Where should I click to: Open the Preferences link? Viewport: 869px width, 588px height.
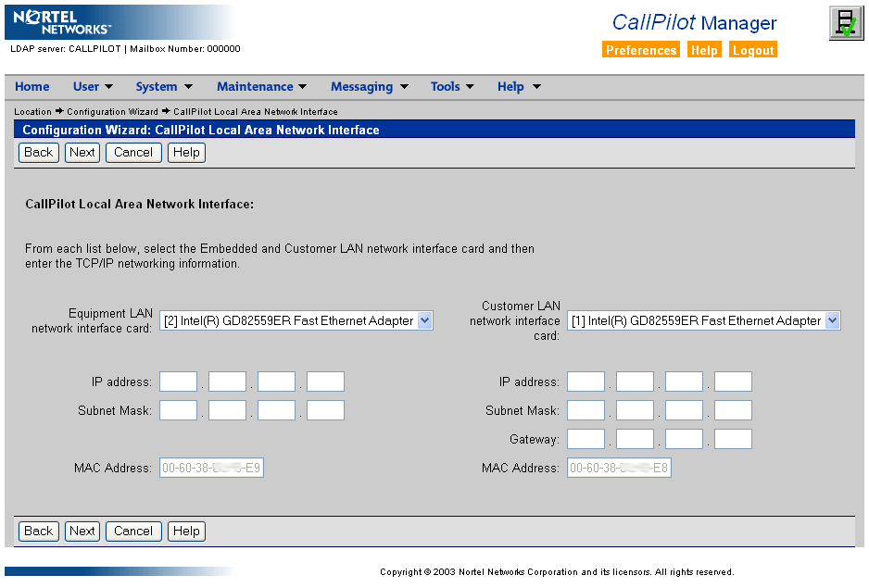coord(641,50)
